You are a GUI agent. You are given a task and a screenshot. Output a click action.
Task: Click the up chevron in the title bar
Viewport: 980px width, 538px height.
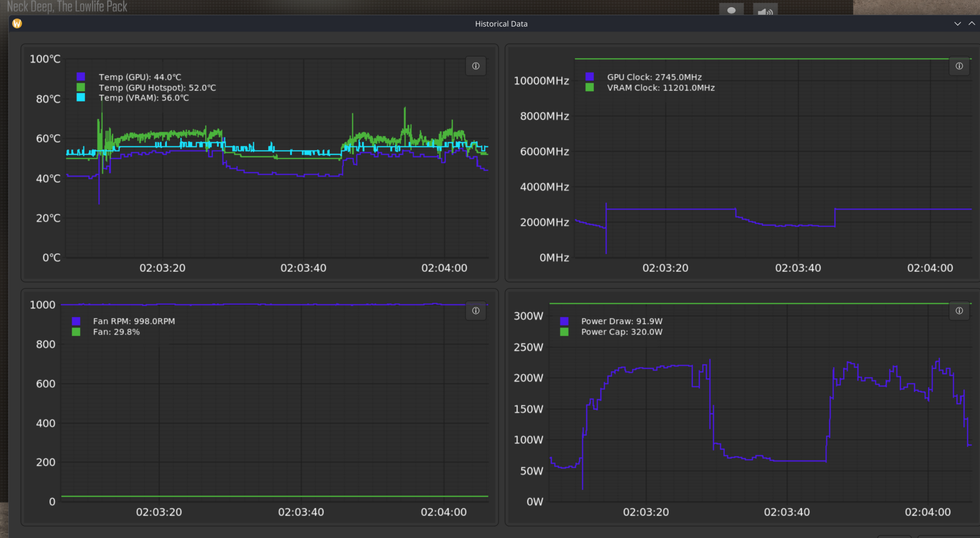(x=972, y=24)
